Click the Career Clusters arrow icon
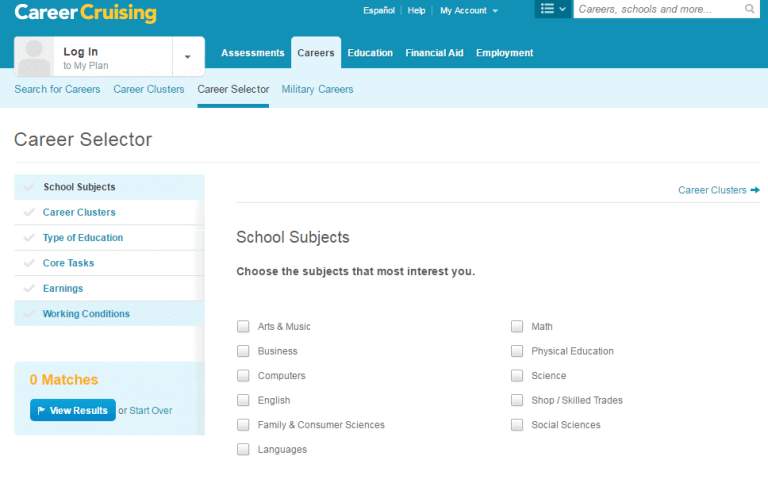 coord(755,190)
